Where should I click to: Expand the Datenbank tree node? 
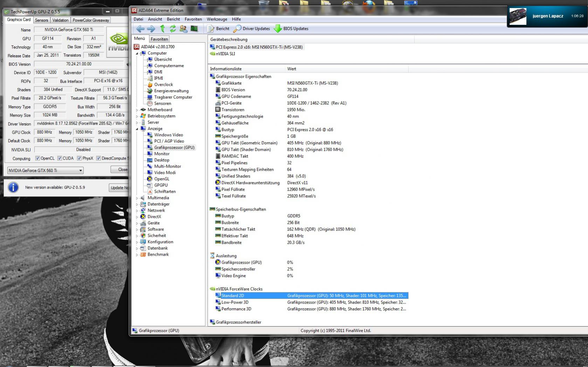pyautogui.click(x=137, y=248)
